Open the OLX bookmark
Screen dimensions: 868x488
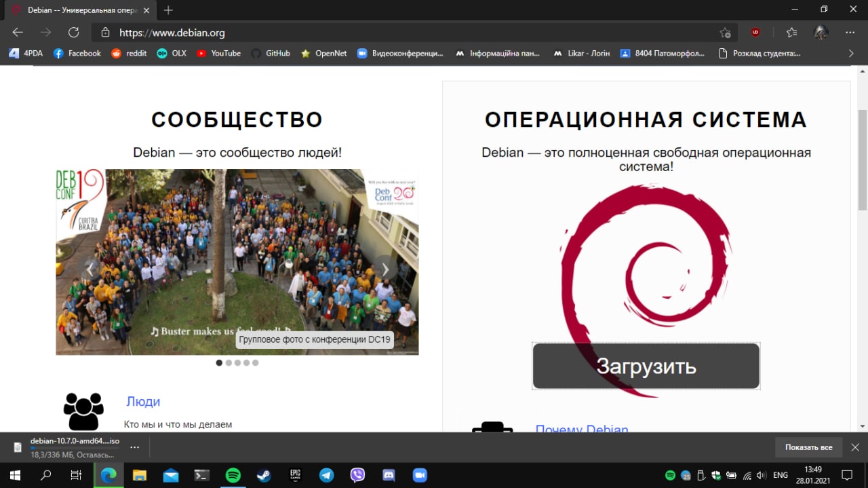[x=172, y=53]
